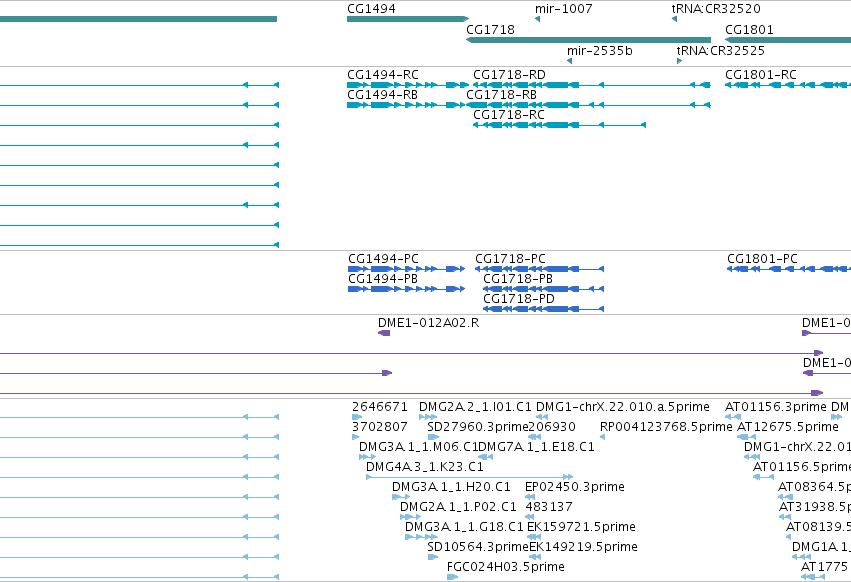This screenshot has width=851, height=582.
Task: Click the DME1-012A02.R feature marker
Action: point(384,333)
